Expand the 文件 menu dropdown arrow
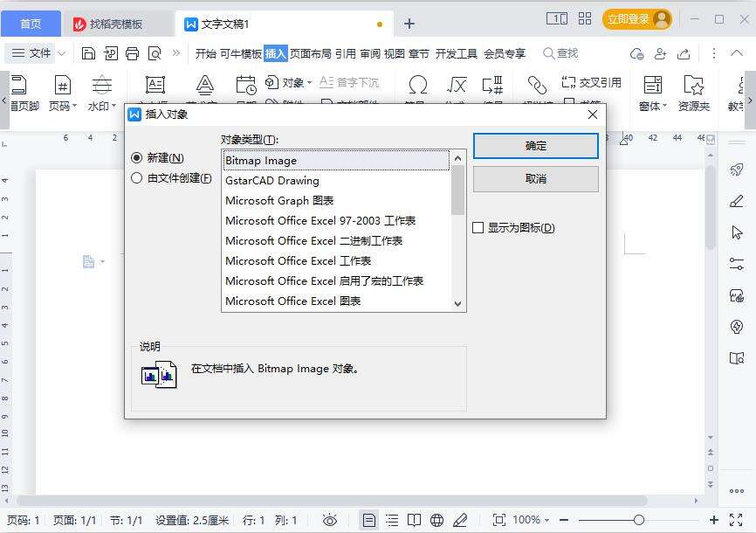 pos(62,53)
